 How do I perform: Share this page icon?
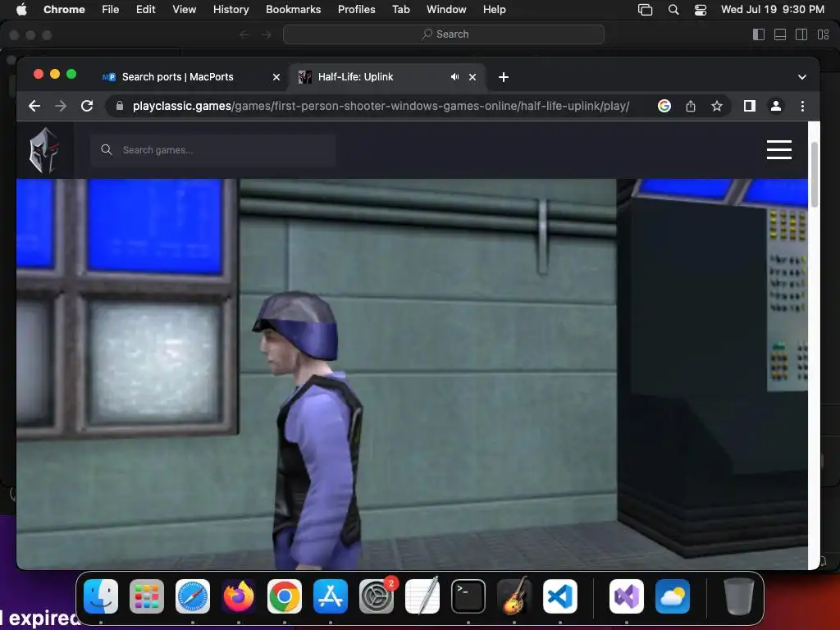691,106
